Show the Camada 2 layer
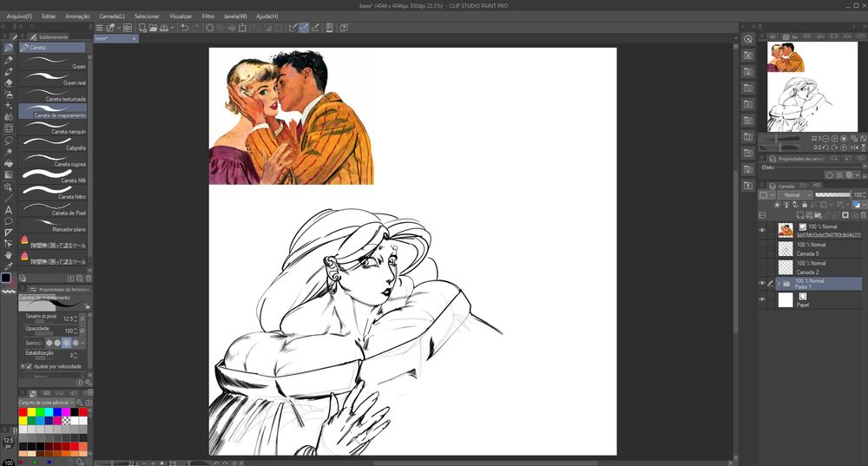 pyautogui.click(x=762, y=267)
